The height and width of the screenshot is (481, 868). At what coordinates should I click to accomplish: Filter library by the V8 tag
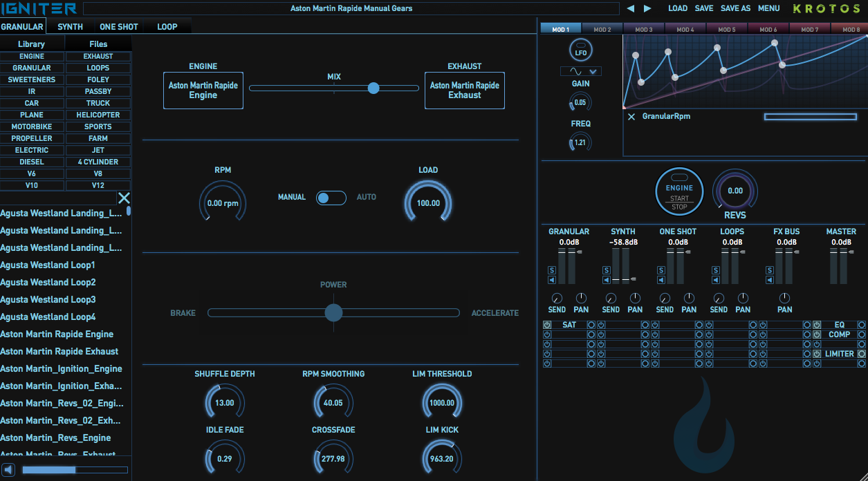click(98, 173)
